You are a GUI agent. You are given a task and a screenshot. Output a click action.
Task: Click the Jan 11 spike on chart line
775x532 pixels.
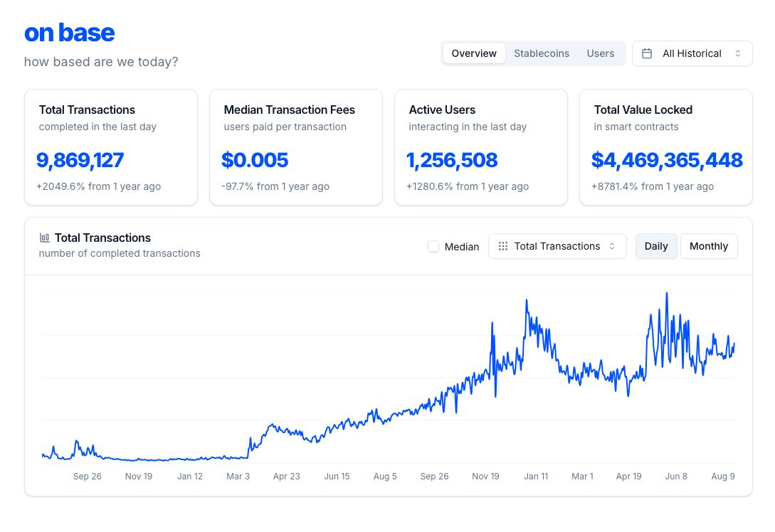(x=527, y=300)
